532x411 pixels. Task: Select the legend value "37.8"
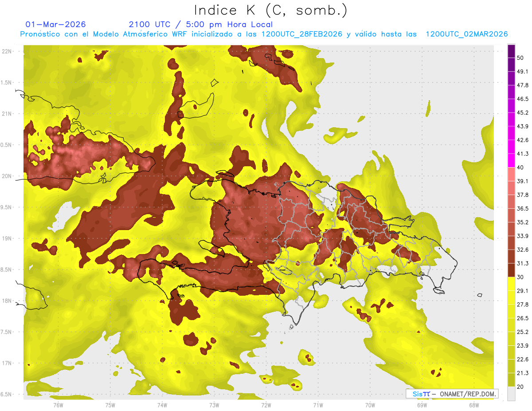(x=522, y=195)
